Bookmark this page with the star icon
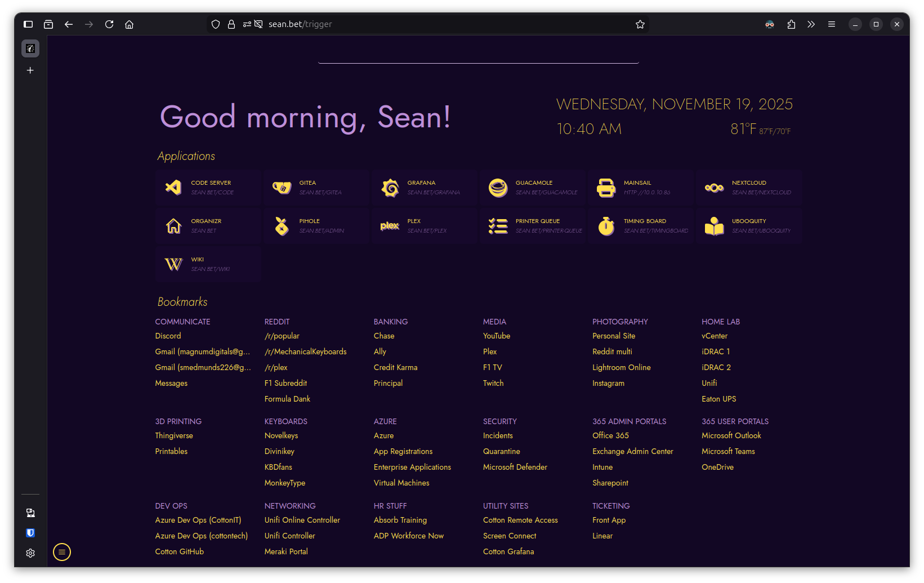Viewport: 924px width, 583px height. pos(640,24)
